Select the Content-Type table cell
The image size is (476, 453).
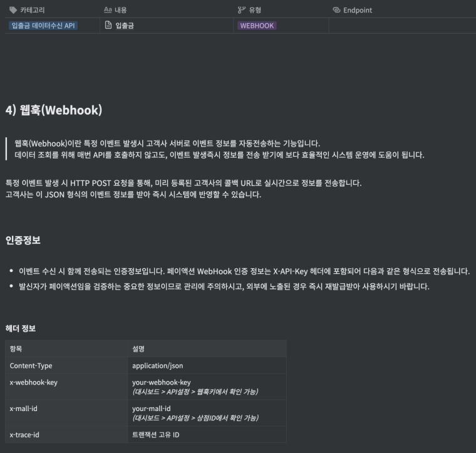coord(31,365)
